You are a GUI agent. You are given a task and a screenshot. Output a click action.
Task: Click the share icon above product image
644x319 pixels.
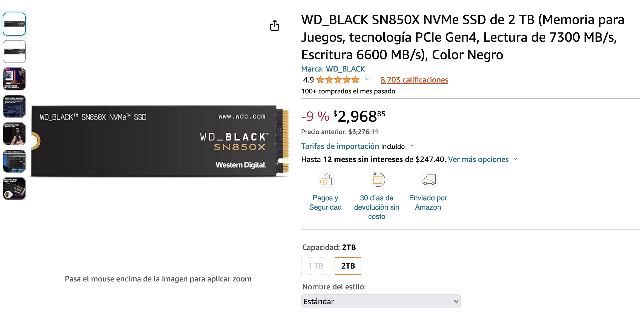(x=274, y=25)
